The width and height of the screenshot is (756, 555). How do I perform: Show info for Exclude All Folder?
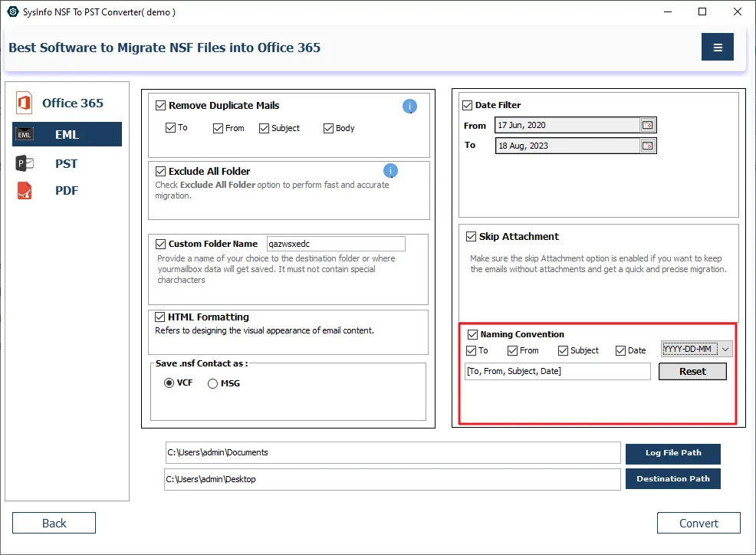(390, 171)
